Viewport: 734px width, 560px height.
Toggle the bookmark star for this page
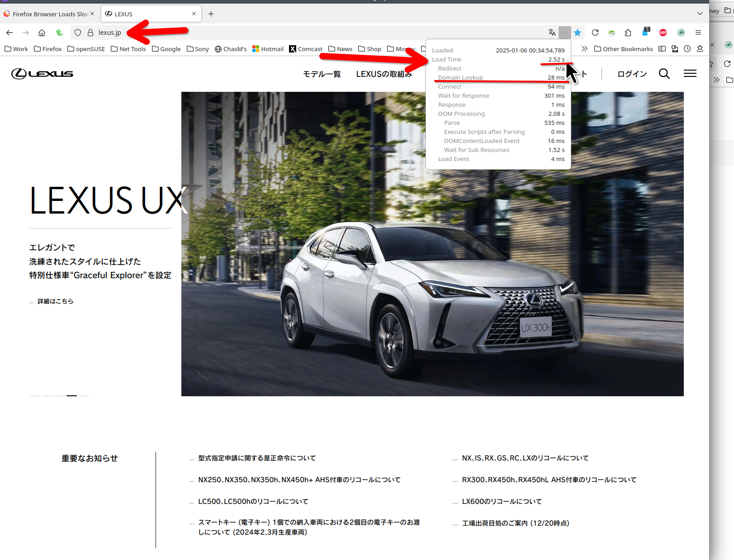pyautogui.click(x=578, y=33)
